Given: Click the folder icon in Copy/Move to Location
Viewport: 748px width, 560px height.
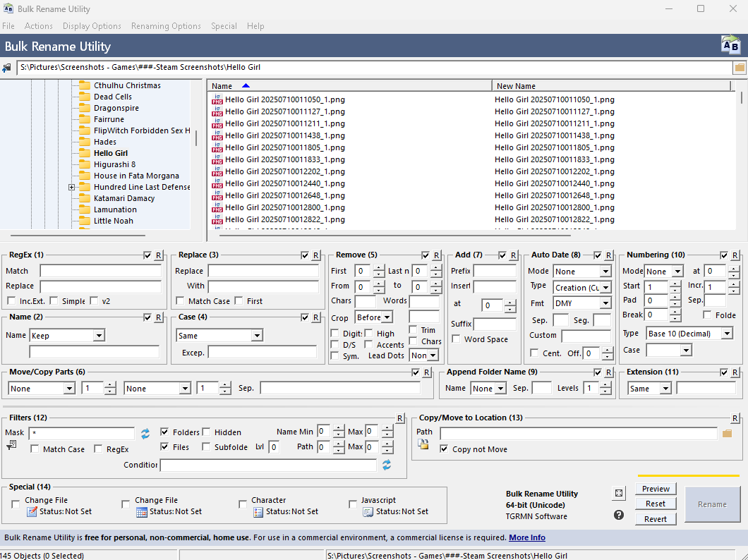Looking at the screenshot, I should [x=727, y=433].
